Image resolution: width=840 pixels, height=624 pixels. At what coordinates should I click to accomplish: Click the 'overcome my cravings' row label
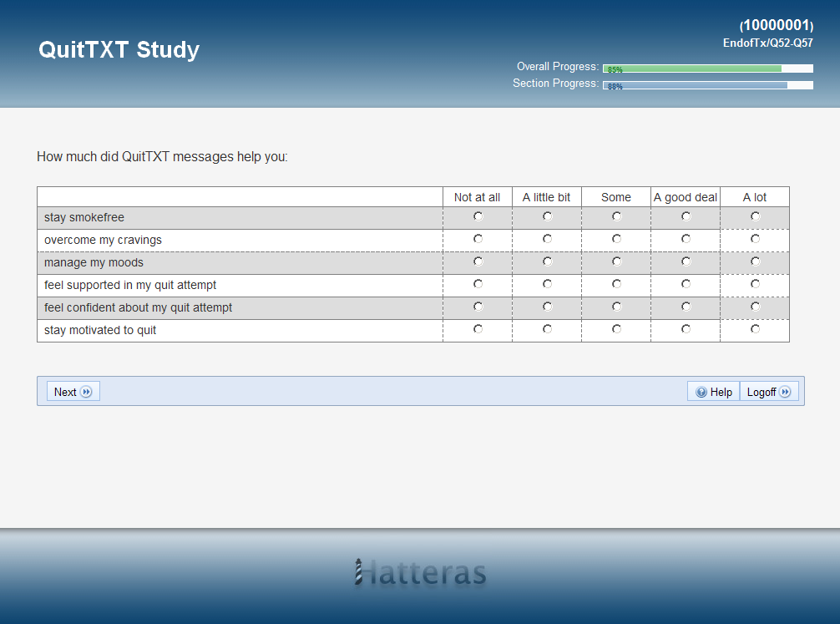coord(103,241)
